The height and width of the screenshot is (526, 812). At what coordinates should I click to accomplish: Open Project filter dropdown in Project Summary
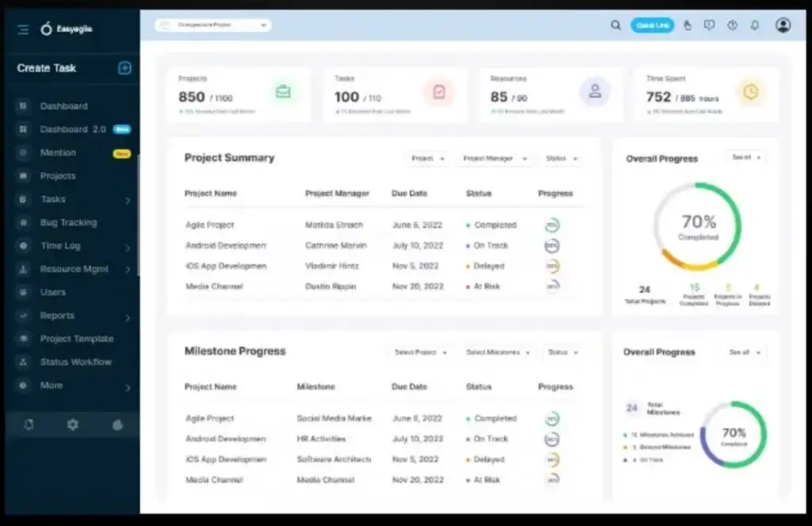[427, 159]
